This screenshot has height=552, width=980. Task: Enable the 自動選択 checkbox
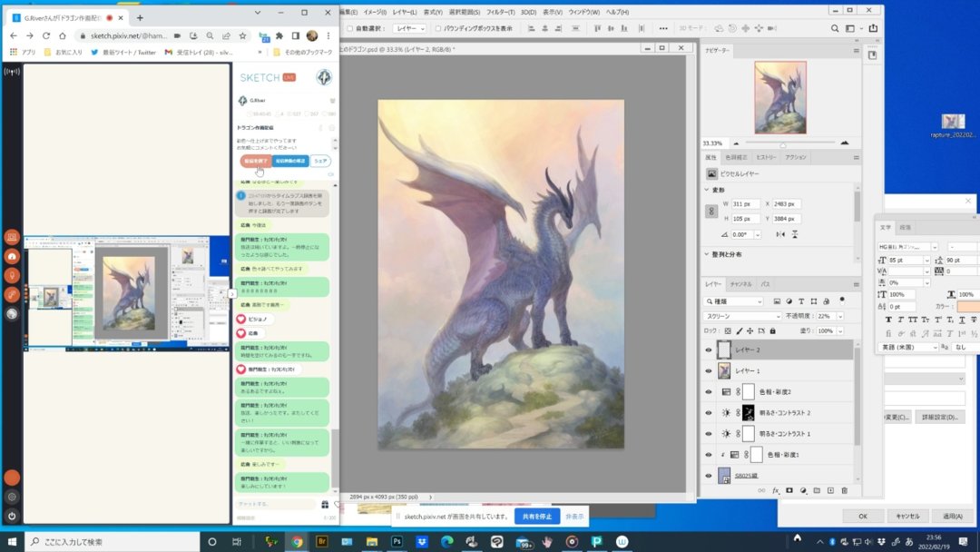click(350, 28)
